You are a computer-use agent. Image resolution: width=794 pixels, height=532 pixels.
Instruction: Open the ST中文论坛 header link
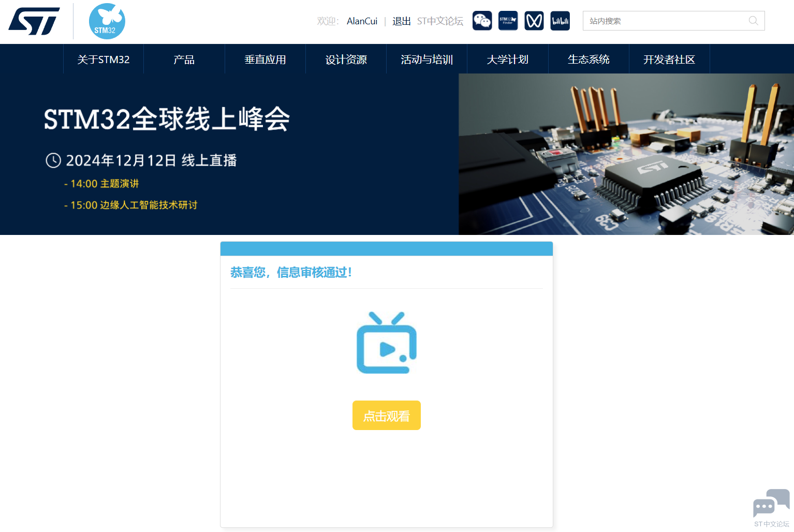tap(440, 21)
